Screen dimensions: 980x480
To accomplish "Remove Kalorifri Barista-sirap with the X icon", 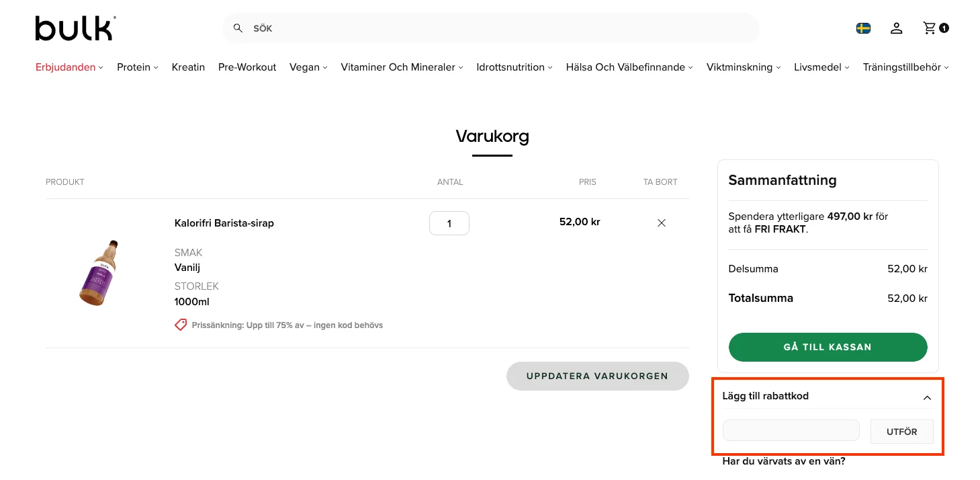I will [x=661, y=223].
